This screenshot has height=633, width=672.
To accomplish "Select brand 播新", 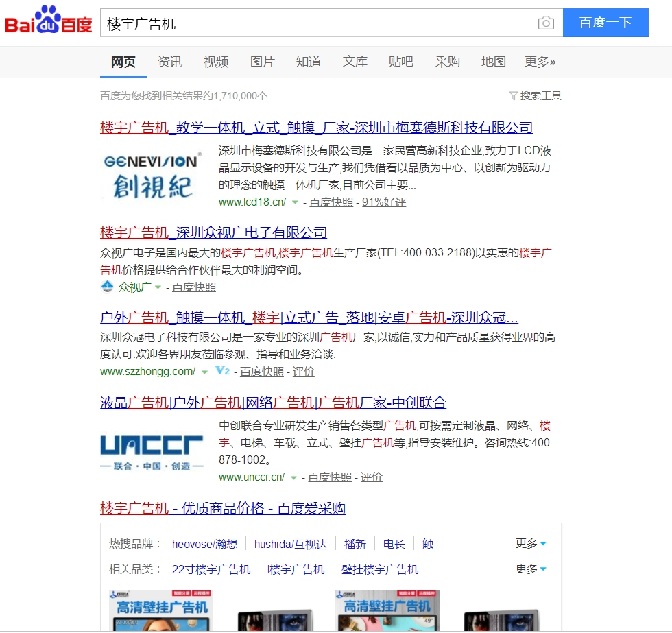I will click(355, 544).
